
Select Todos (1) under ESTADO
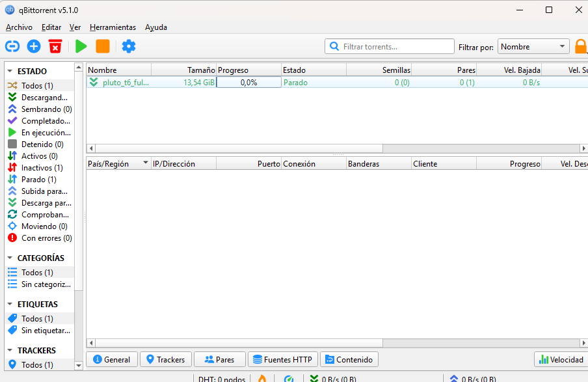pos(40,85)
